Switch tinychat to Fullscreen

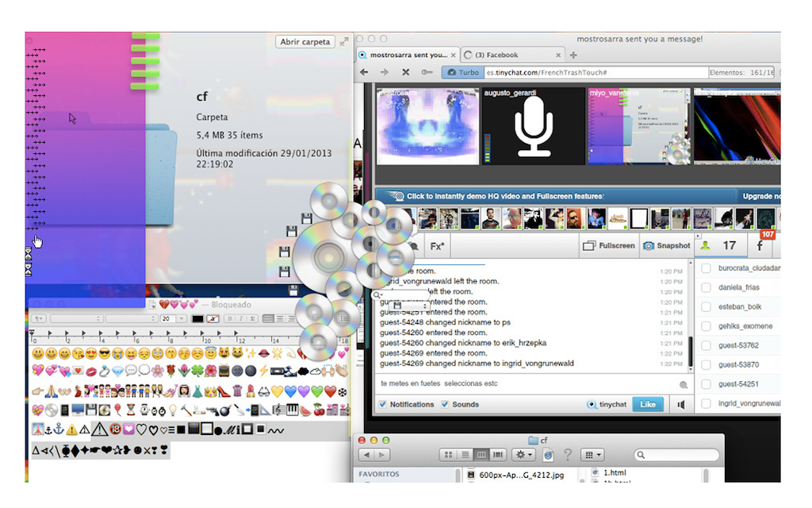(608, 246)
